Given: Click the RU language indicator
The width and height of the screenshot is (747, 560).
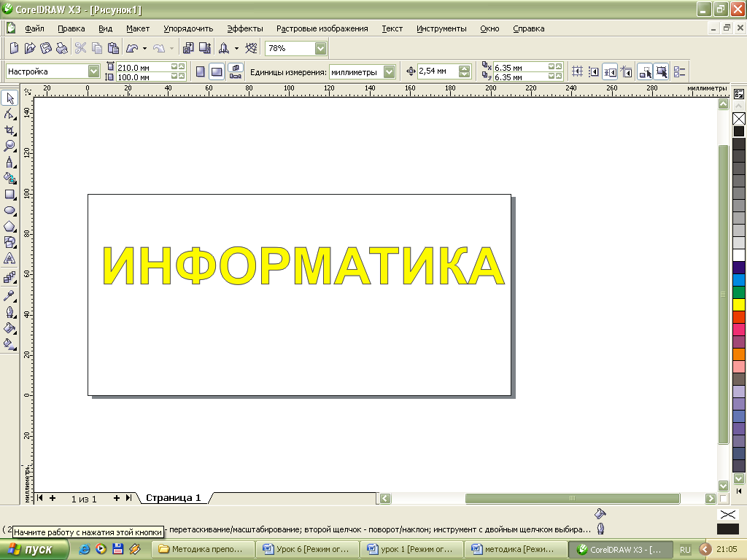Looking at the screenshot, I should [685, 550].
